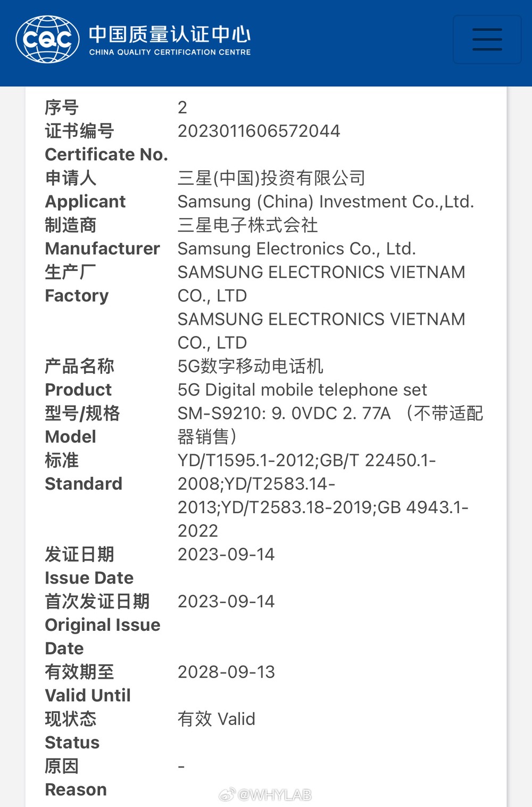The height and width of the screenshot is (807, 532).
Task: Click the serial number value 2
Action: (182, 108)
